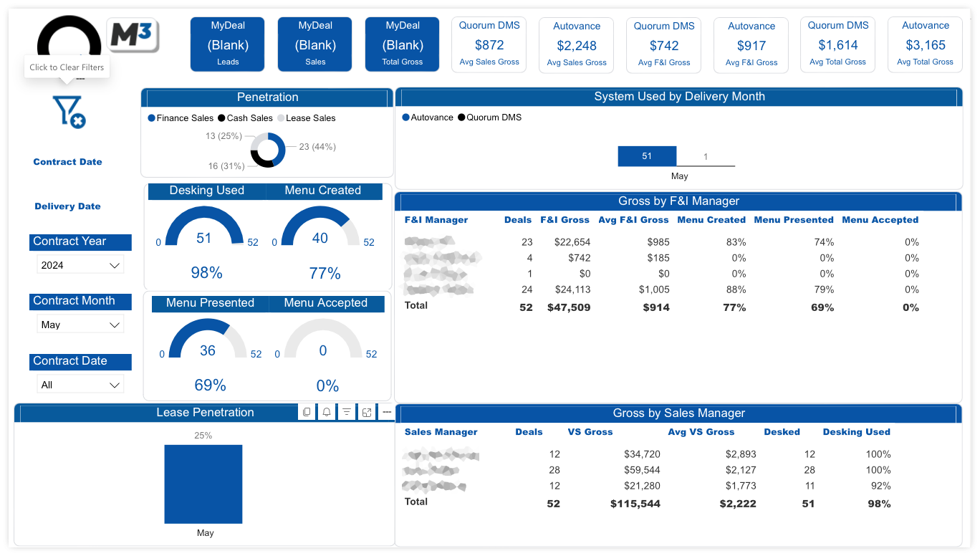Click the Penetration donut chart
Screen dimensions: 980x556
pyautogui.click(x=268, y=150)
